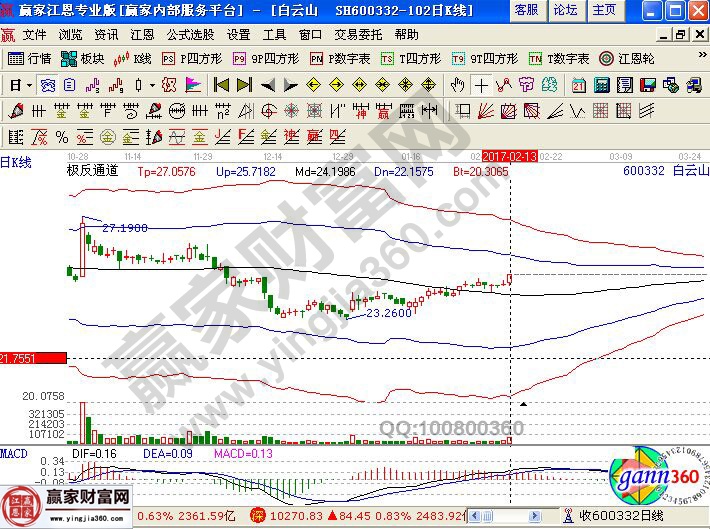Image resolution: width=710 pixels, height=529 pixels.
Task: Open the 交易委托 menu
Action: (x=359, y=34)
